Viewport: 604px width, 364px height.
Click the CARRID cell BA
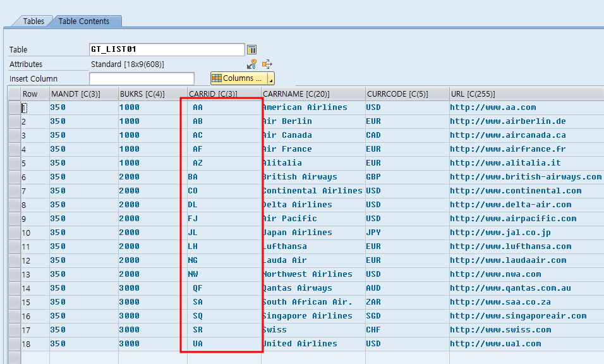click(x=224, y=177)
